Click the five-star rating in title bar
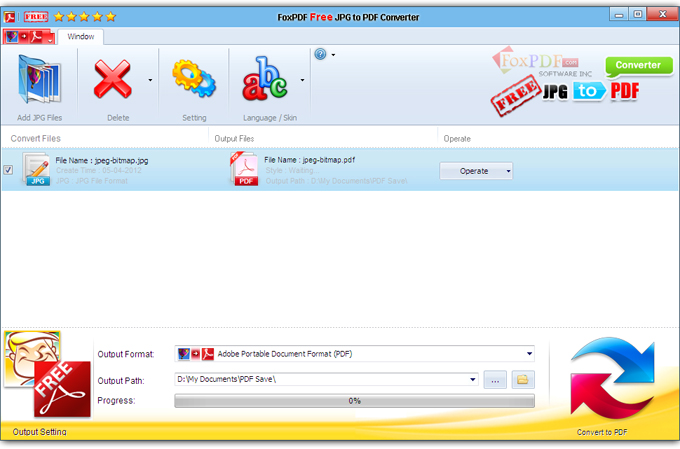This screenshot has width=680, height=449. pyautogui.click(x=85, y=17)
